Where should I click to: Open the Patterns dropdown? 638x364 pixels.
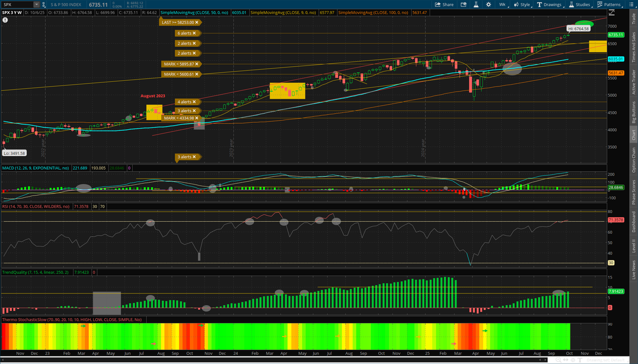click(609, 4)
